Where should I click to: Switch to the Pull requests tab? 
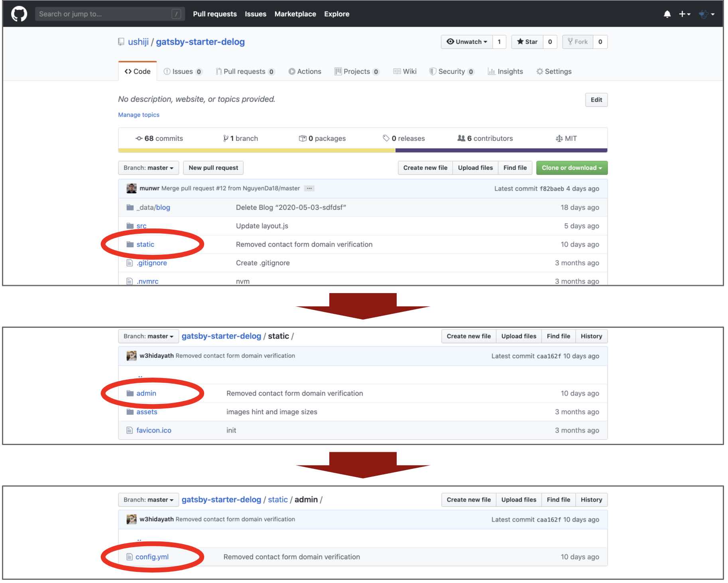(245, 71)
